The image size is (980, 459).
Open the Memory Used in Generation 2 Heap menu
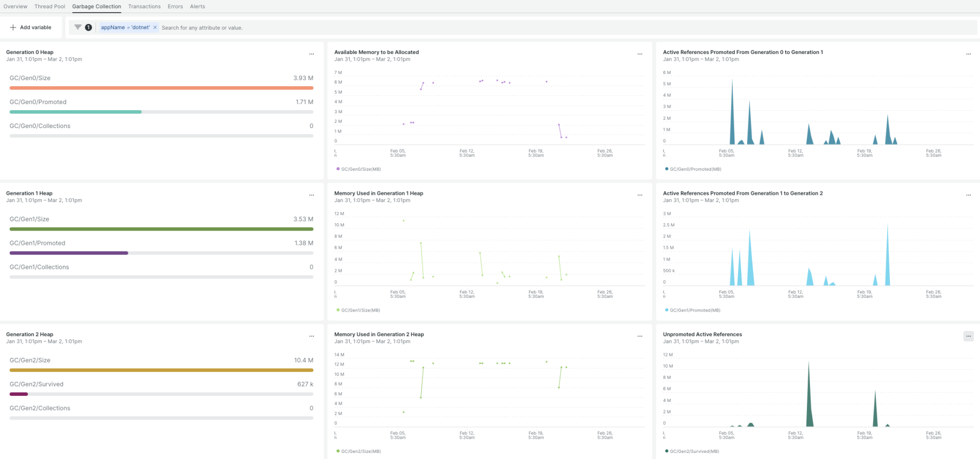click(x=640, y=336)
